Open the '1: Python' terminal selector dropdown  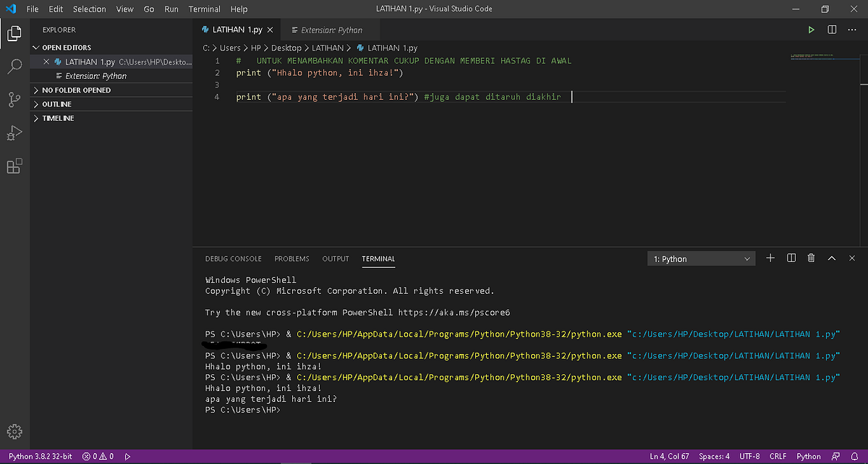pos(700,258)
